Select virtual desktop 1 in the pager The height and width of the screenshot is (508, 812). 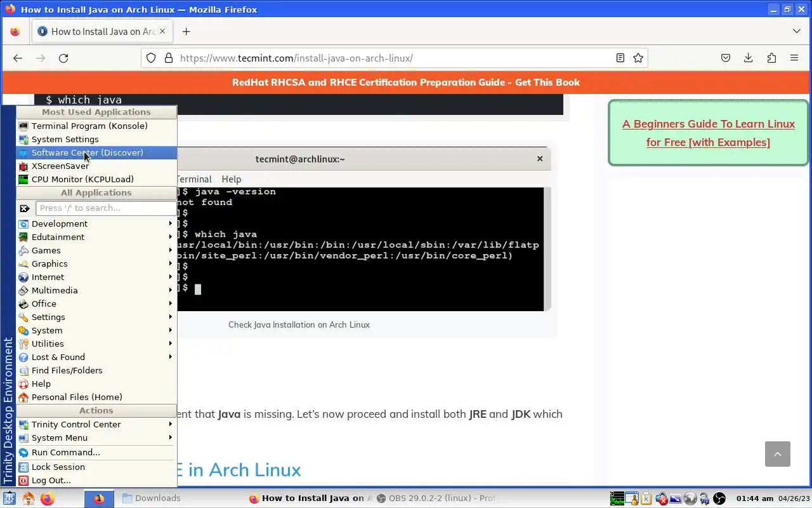point(98,498)
